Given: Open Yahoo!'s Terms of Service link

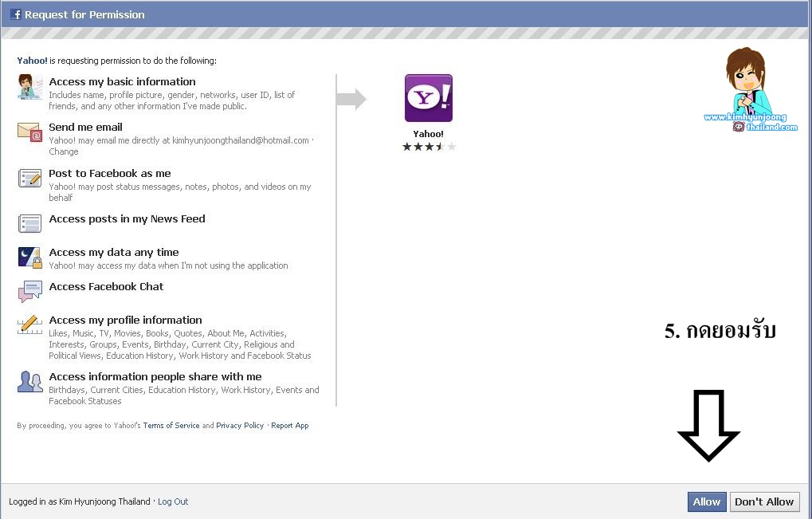Looking at the screenshot, I should point(171,425).
